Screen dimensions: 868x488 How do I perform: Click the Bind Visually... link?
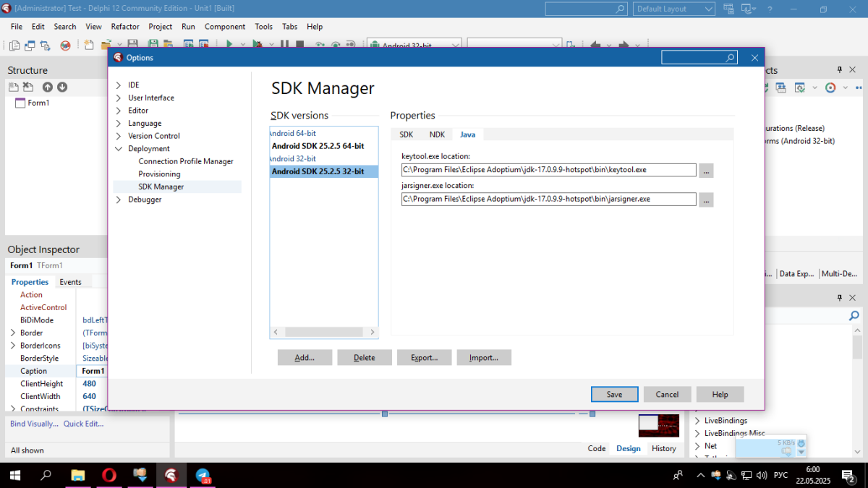pos(34,424)
